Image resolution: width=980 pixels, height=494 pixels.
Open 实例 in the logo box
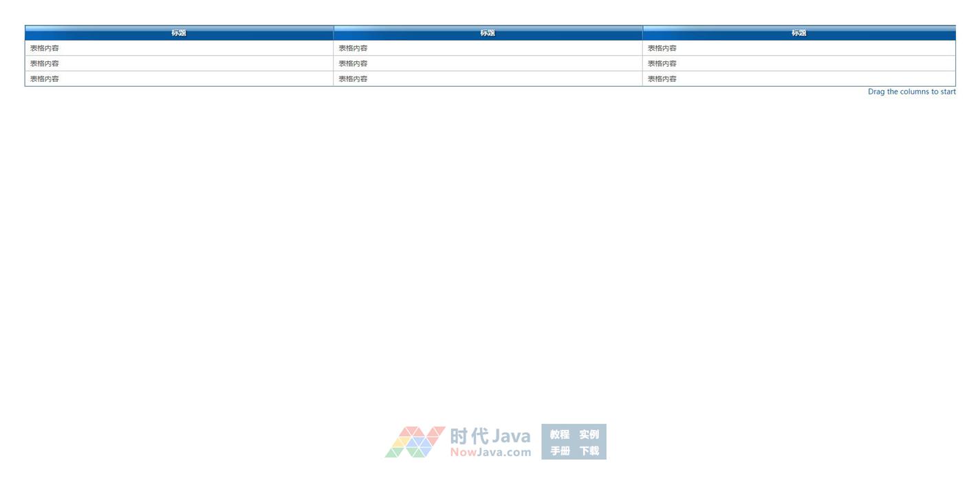(x=589, y=434)
